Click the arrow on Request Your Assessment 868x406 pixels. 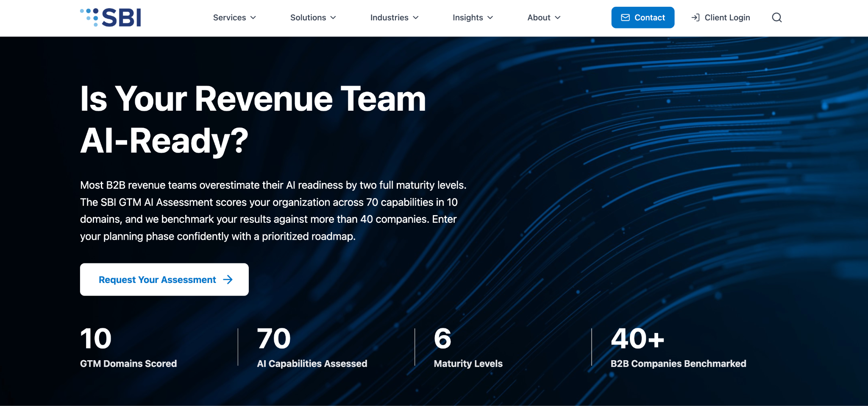[x=228, y=280]
